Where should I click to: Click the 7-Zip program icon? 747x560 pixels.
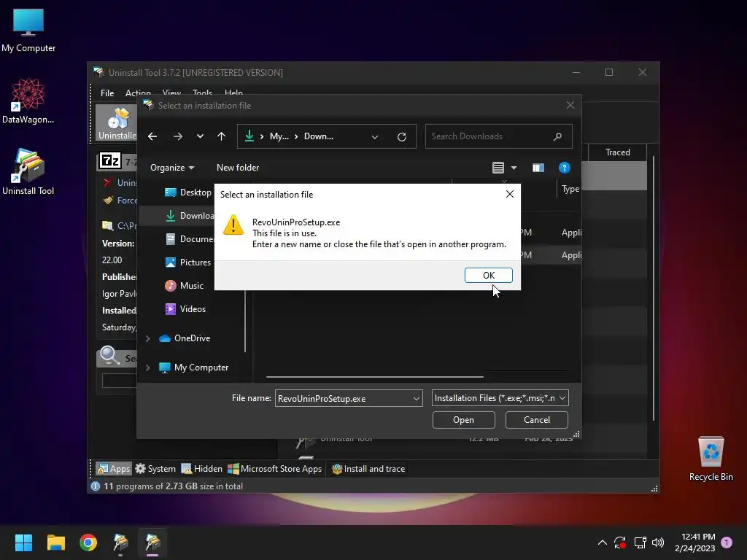(110, 161)
